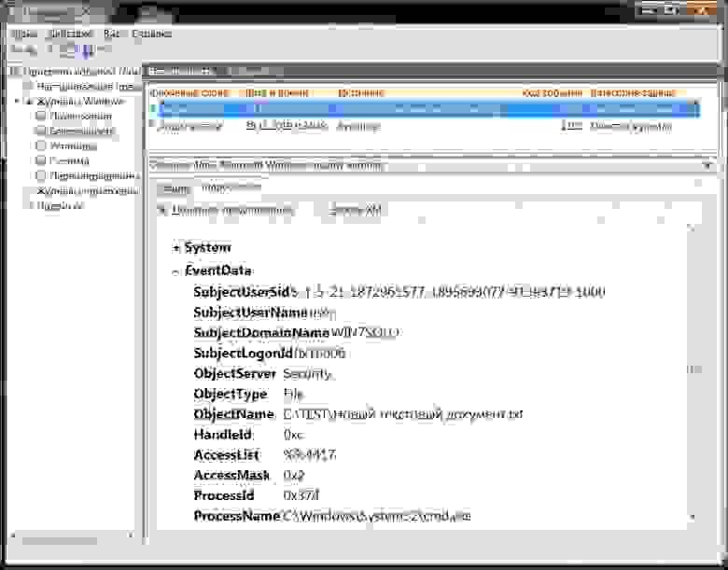This screenshot has height=570, width=728.
Task: Select the Event Viewer root node icon
Action: (x=14, y=71)
